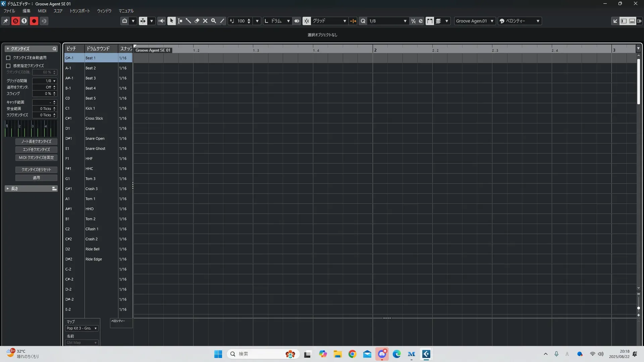Click the vertical zoom slider handle
Screen dimensions: 644x362
click(639, 308)
